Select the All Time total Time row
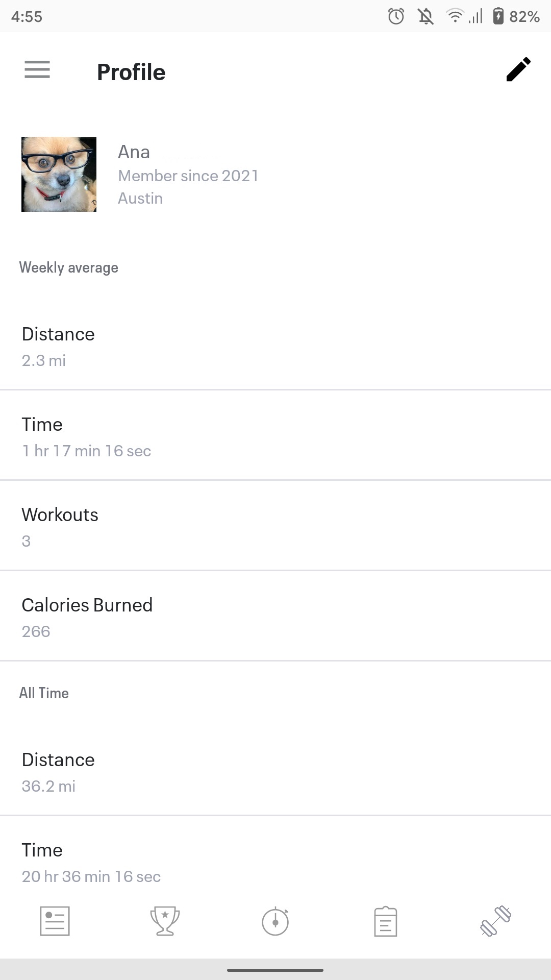This screenshot has height=980, width=551. pos(275,861)
